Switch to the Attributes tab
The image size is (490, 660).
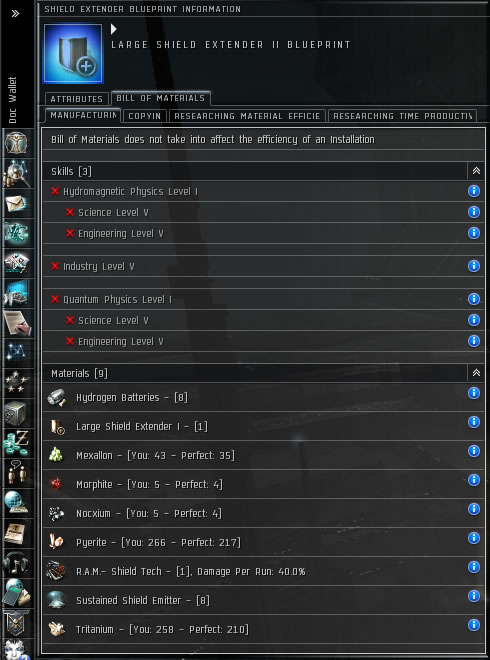click(77, 99)
